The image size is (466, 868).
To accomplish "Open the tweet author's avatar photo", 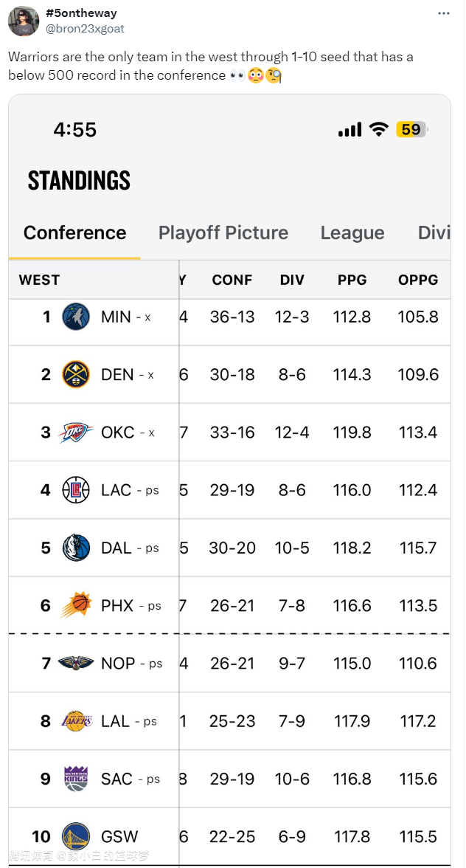I will pos(24,21).
